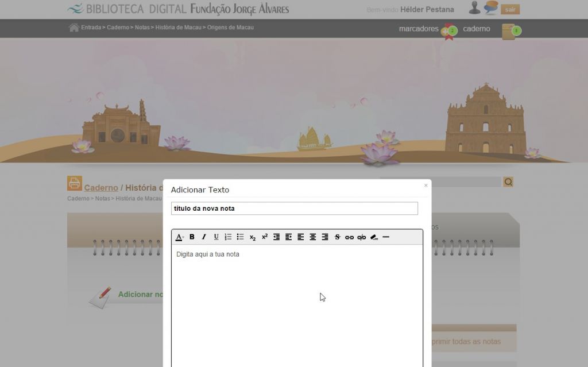Toggle underline formatting in the editor toolbar

(216, 237)
